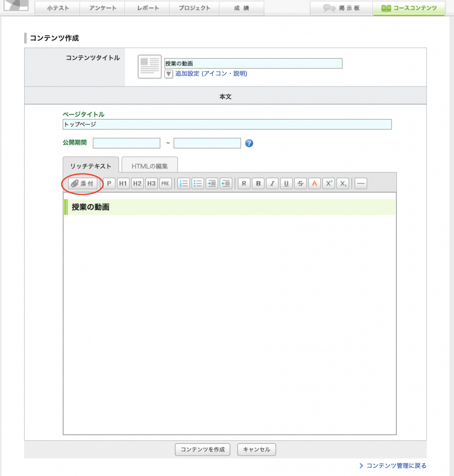Click the キャンセル button
The width and height of the screenshot is (454, 476).
[257, 450]
